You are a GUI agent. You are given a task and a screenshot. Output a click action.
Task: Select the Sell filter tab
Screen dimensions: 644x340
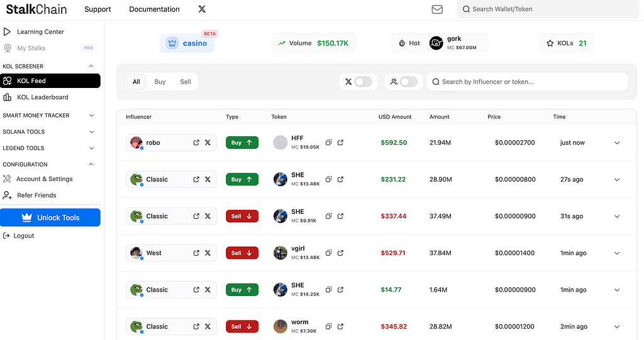point(186,82)
